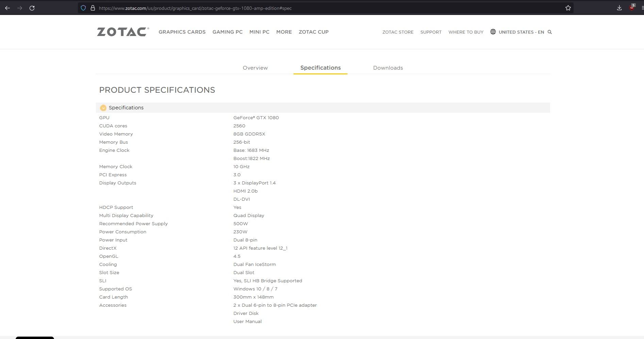The image size is (644, 339).
Task: Click the Boost:1822 MHz text
Action: click(252, 158)
